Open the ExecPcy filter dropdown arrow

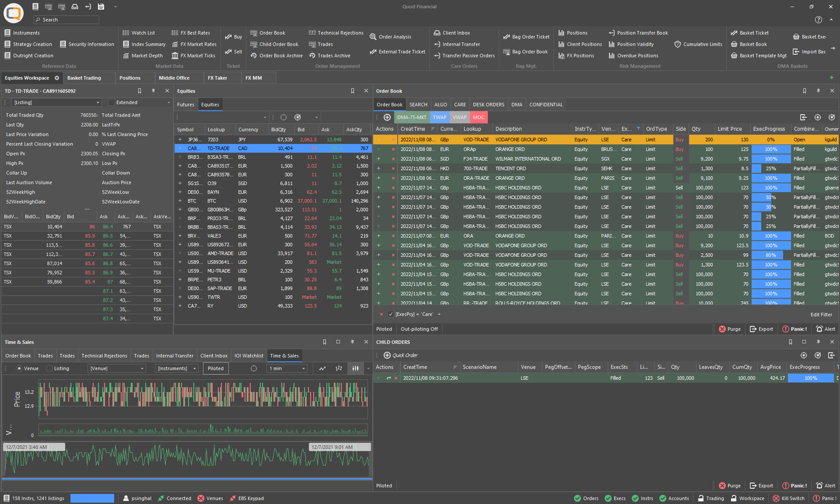click(x=439, y=314)
